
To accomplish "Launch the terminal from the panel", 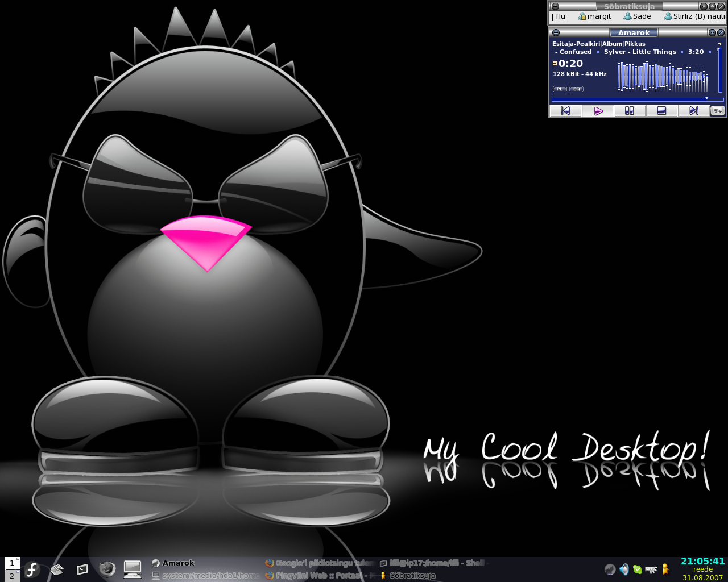I will (x=82, y=569).
